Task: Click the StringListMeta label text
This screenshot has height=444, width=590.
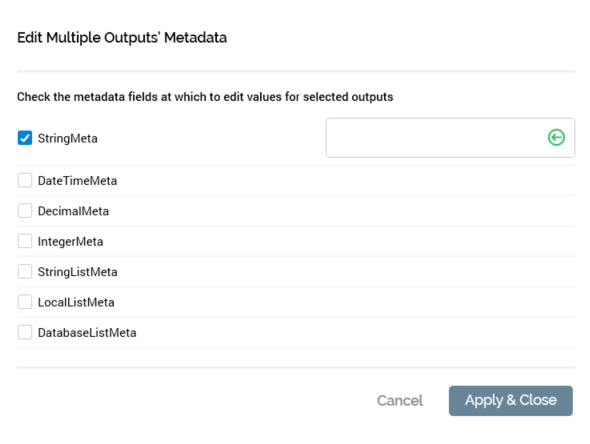Action: 78,272
